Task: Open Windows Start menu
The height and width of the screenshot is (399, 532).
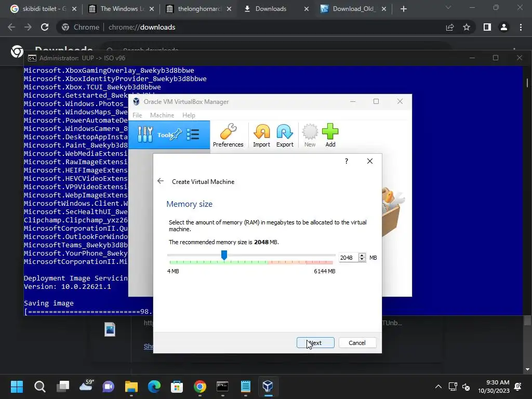Action: (x=17, y=387)
